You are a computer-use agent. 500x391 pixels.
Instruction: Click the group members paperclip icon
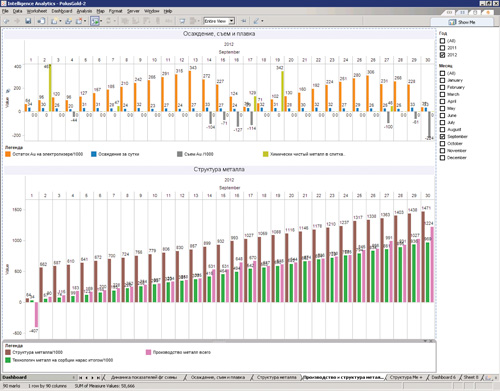tap(158, 21)
